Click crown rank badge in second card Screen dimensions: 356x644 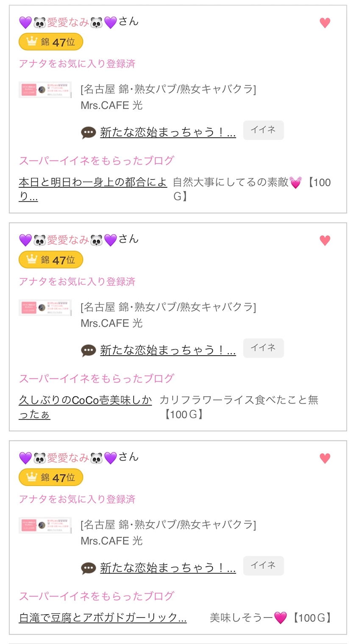(51, 260)
